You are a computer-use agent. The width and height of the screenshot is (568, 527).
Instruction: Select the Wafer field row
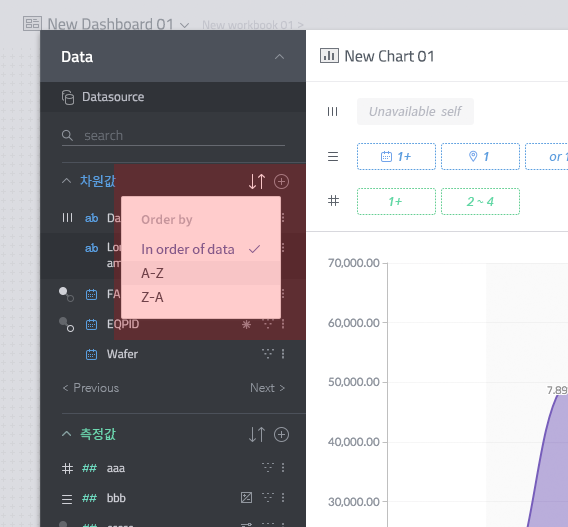click(173, 354)
